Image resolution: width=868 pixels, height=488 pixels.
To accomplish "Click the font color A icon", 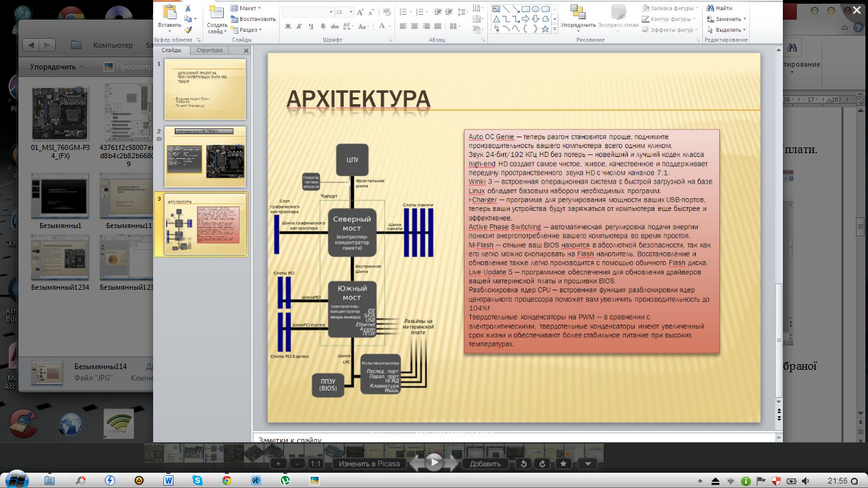I will tap(383, 26).
